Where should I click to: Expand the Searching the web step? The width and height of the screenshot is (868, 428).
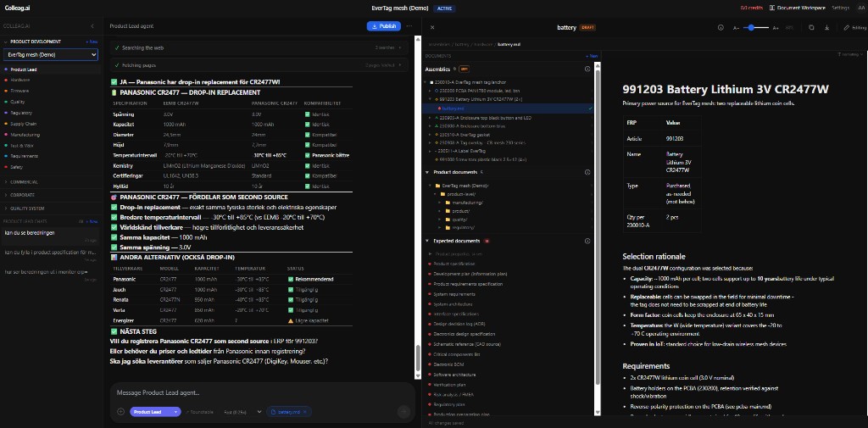(x=259, y=48)
